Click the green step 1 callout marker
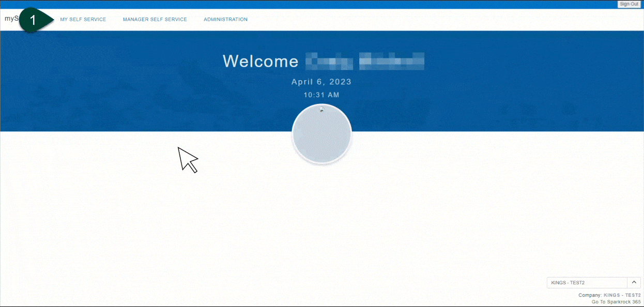 (34, 20)
